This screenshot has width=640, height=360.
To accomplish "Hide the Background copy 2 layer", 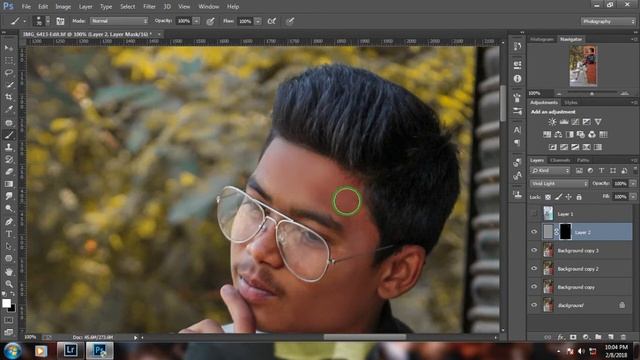I will click(534, 269).
